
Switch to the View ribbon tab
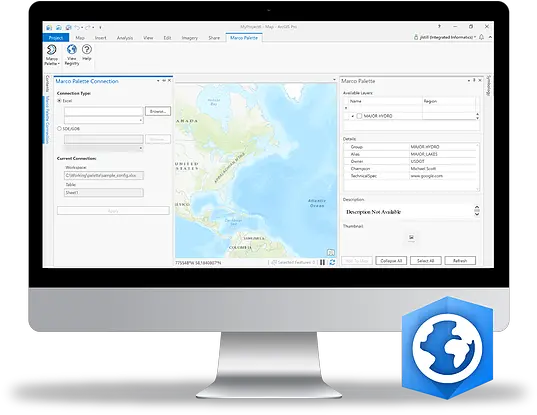[x=148, y=38]
